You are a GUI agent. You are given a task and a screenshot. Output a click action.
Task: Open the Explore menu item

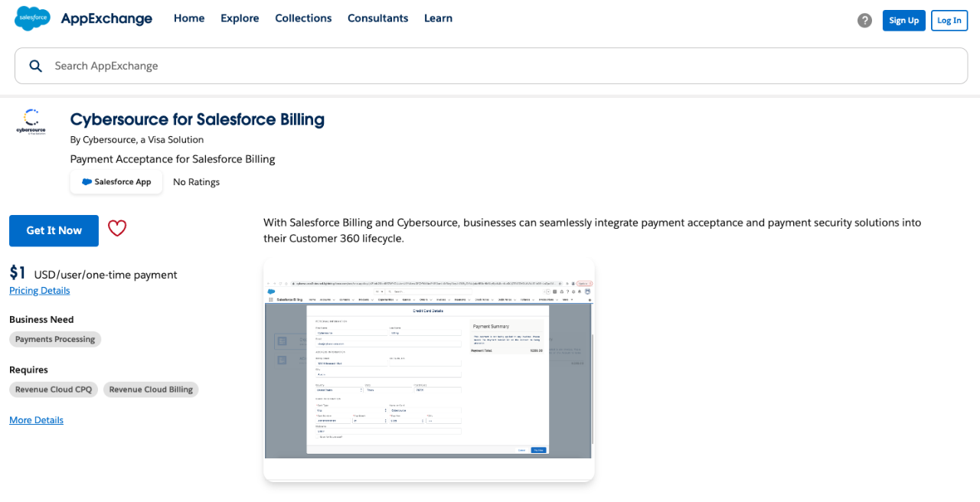(x=240, y=18)
